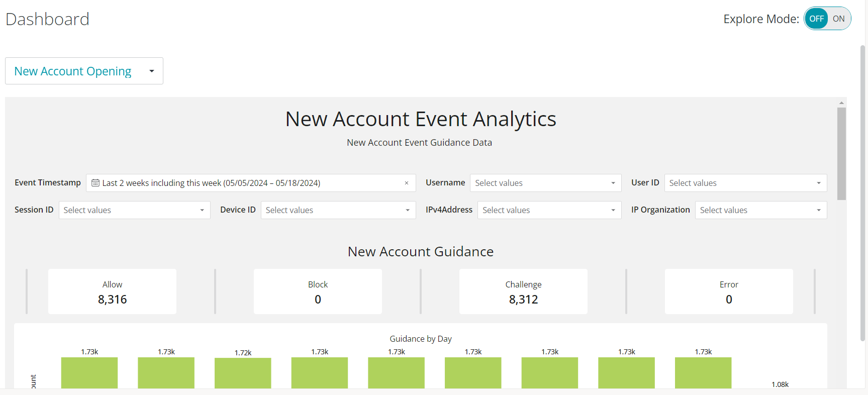Select the Challenge 8,312 guidance card
The image size is (868, 395).
click(x=523, y=291)
